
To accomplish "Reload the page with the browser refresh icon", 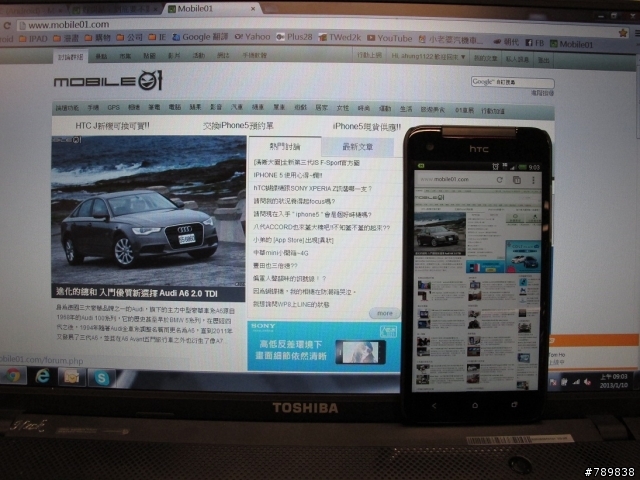I will point(7,25).
